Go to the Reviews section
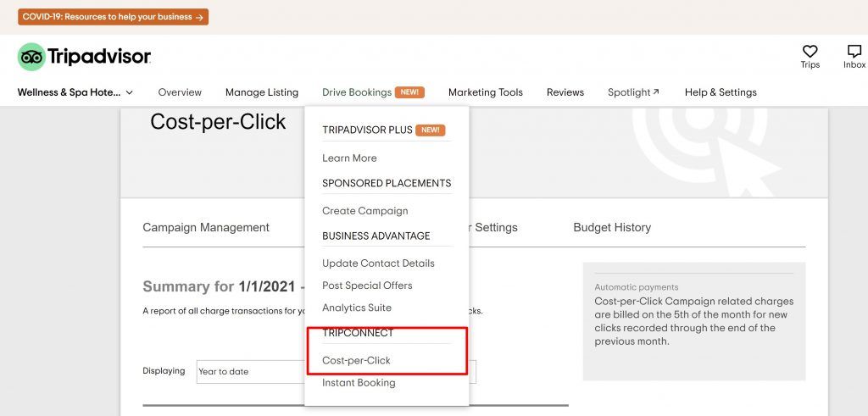 (x=565, y=92)
